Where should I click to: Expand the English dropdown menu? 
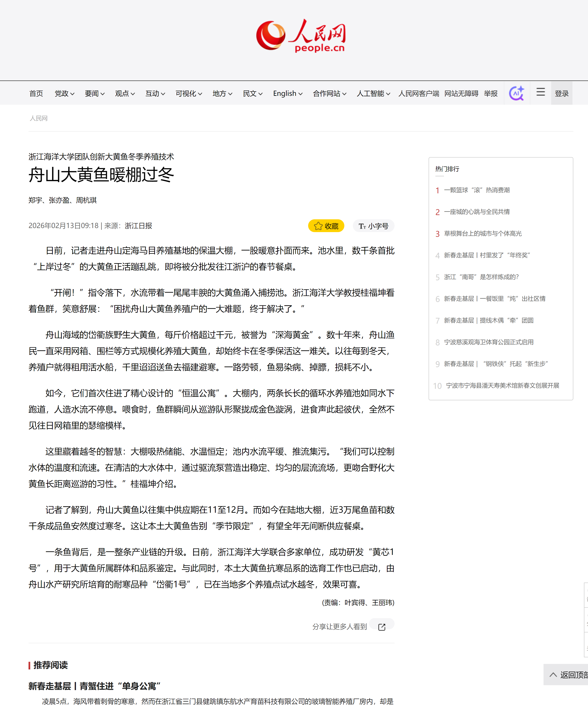(x=288, y=93)
